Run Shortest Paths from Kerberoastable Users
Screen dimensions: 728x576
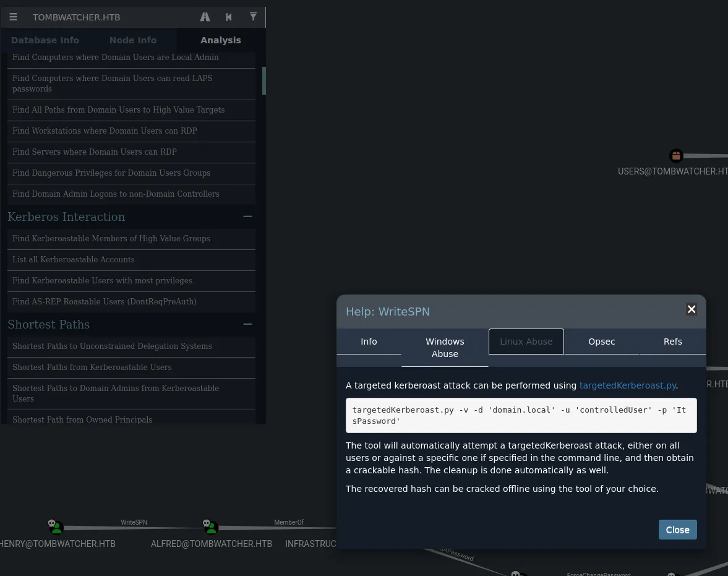click(x=131, y=368)
